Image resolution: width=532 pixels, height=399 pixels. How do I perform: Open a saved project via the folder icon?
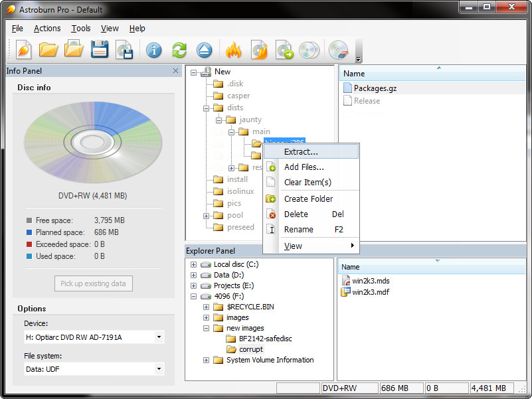[48, 50]
